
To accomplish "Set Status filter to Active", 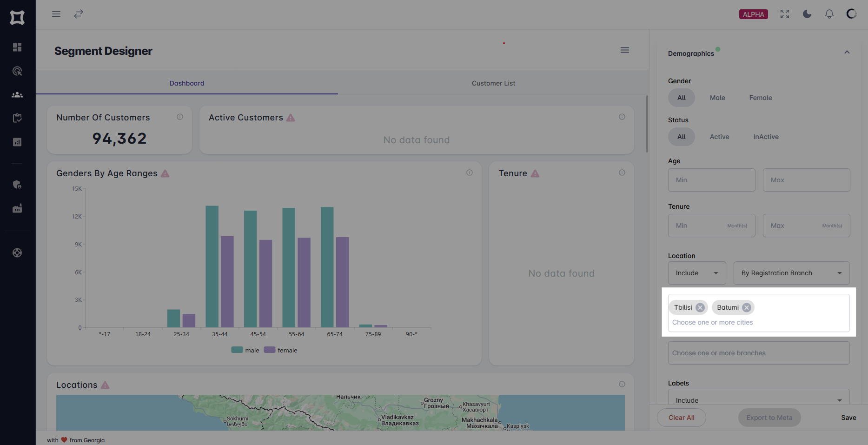I will pos(719,136).
